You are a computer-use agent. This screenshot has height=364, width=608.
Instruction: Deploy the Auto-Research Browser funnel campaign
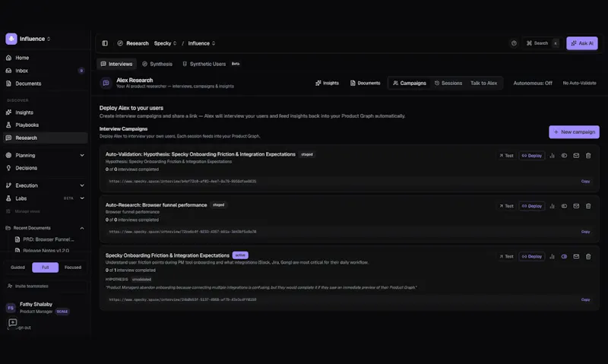tap(531, 206)
